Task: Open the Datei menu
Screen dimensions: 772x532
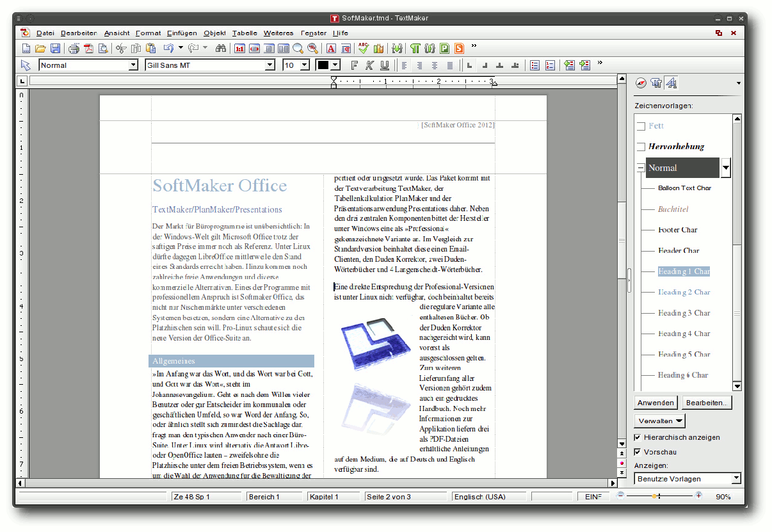Action: point(45,33)
